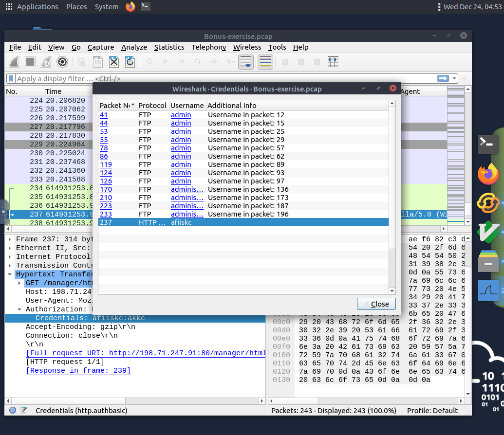
Task: Open the Tools menu
Action: pos(277,47)
